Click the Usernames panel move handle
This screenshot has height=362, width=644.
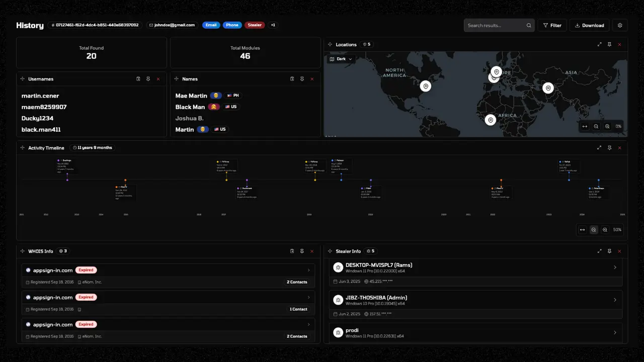click(23, 79)
